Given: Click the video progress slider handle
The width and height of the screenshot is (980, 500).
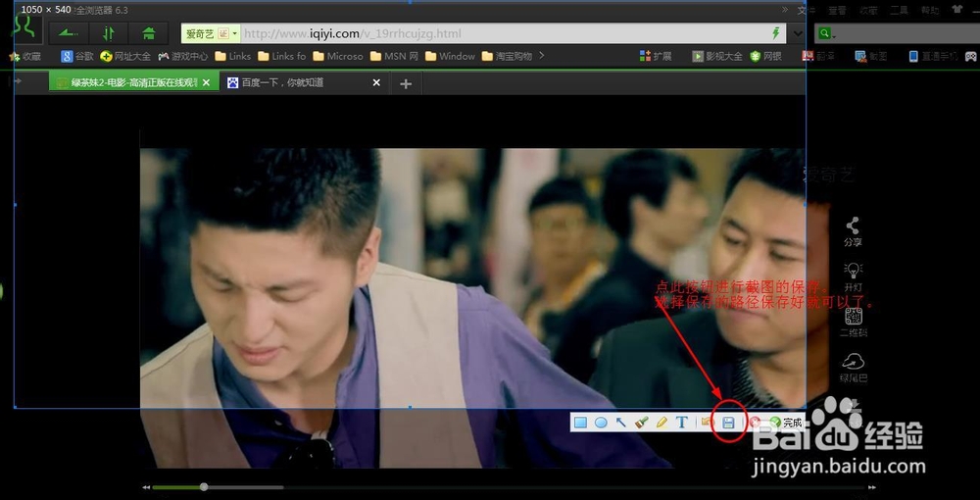Looking at the screenshot, I should tap(204, 487).
